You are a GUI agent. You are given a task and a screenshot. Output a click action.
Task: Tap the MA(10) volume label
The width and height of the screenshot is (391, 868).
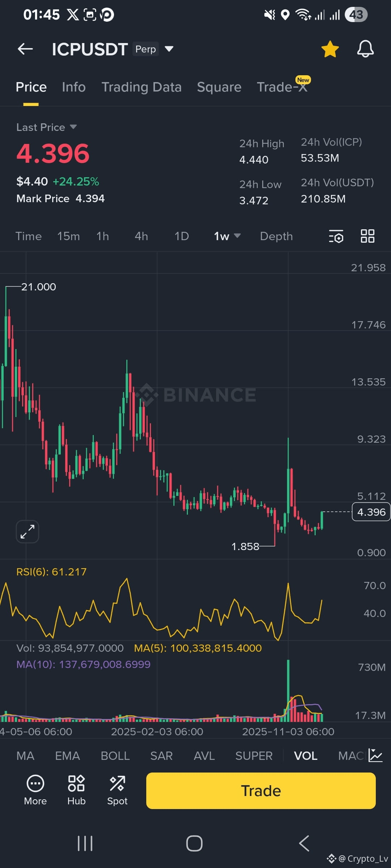coord(83,664)
